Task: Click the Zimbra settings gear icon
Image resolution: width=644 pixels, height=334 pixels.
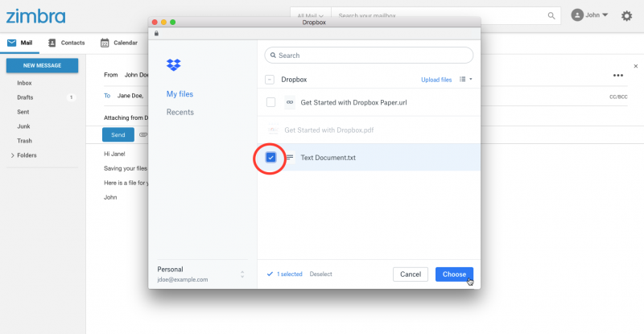Action: (x=626, y=15)
